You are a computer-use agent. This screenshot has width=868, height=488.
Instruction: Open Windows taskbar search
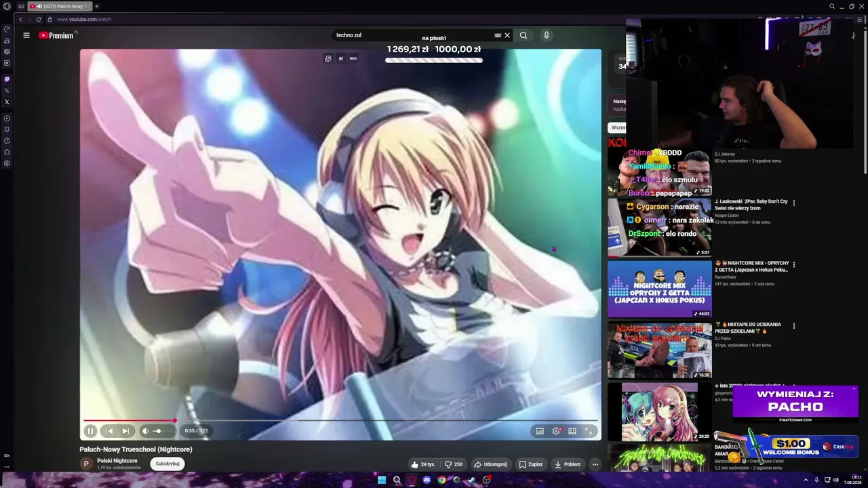pyautogui.click(x=397, y=480)
